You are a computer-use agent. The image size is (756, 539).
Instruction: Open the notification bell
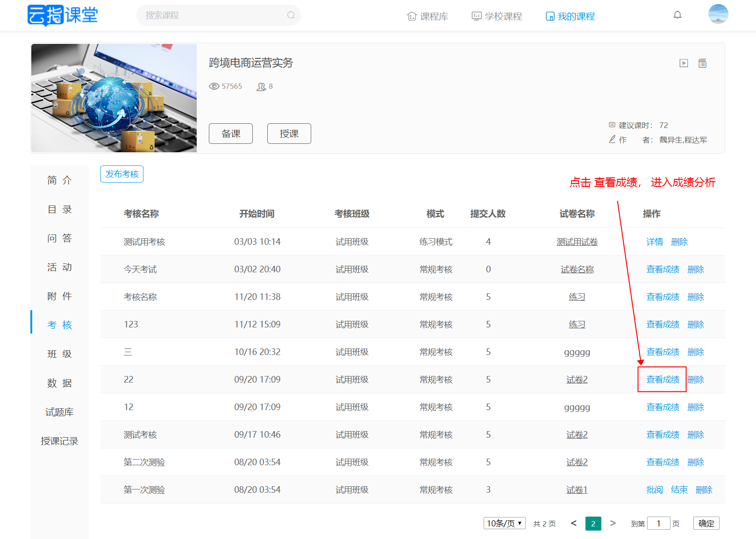pyautogui.click(x=678, y=15)
